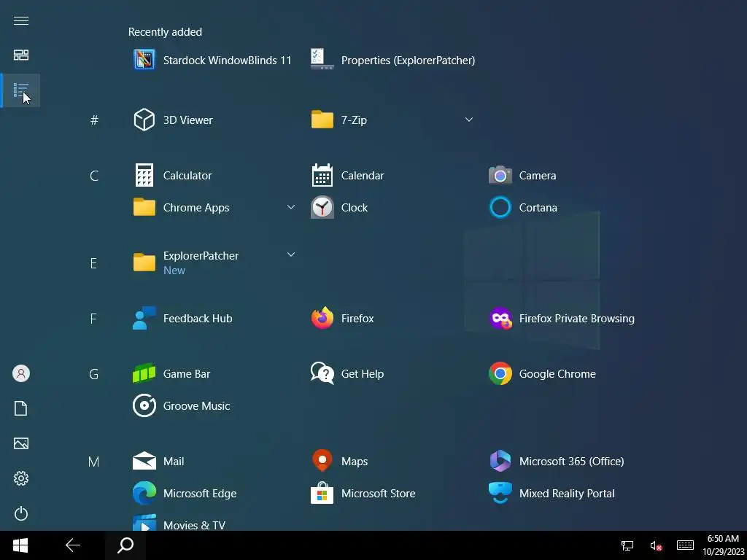This screenshot has width=747, height=560.
Task: Launch the Firefox browser icon
Action: click(322, 318)
